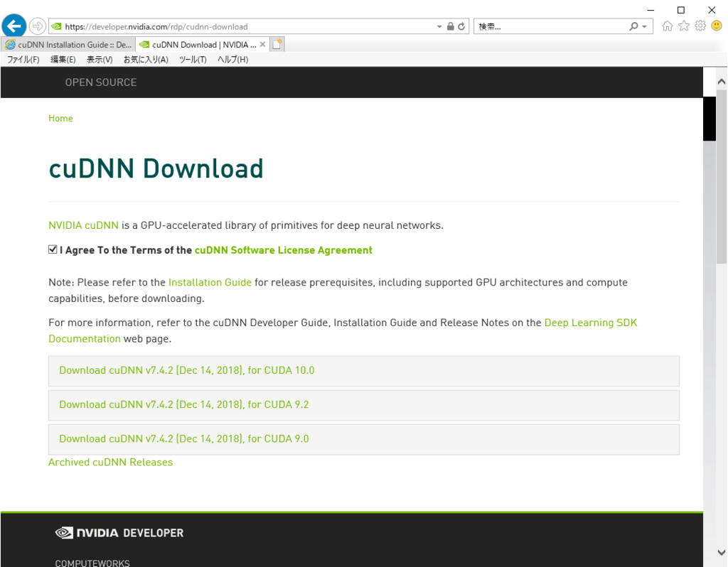
Task: Click the search magnifier icon
Action: (633, 26)
